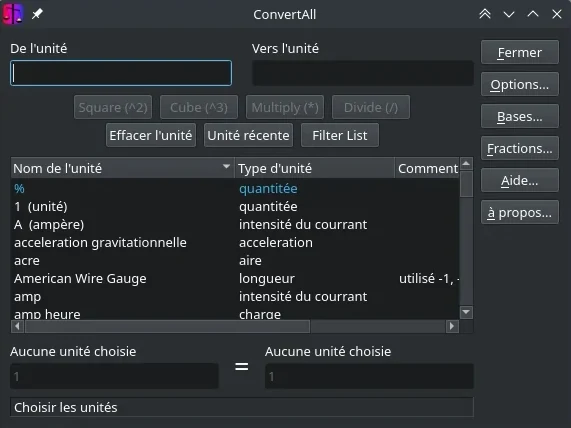The height and width of the screenshot is (428, 571).
Task: Click the Fermer button
Action: coord(520,52)
